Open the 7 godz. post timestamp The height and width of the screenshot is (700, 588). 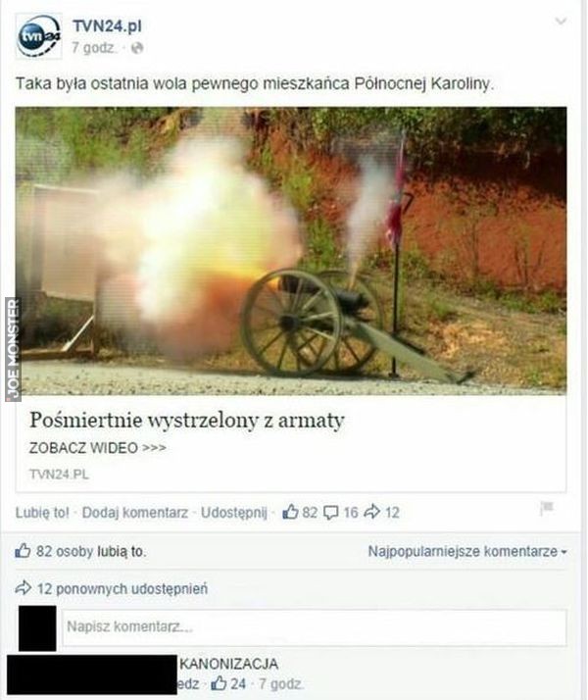94,47
